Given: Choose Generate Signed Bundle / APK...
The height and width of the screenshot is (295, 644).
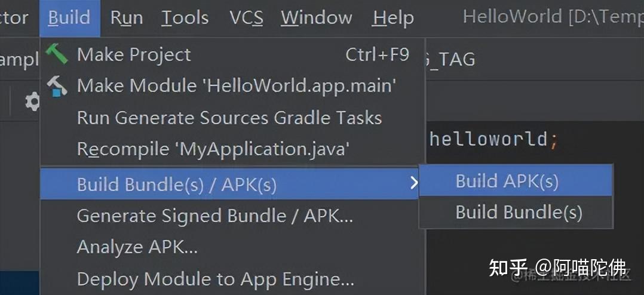Looking at the screenshot, I should [x=215, y=216].
